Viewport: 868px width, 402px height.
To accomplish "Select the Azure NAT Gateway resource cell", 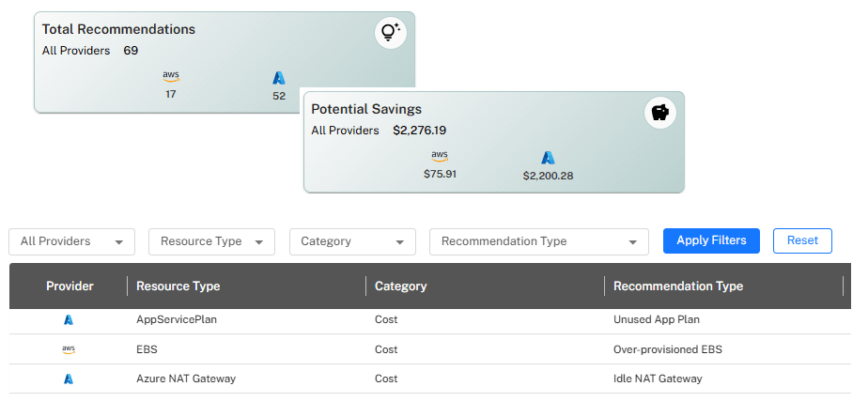I will (186, 379).
